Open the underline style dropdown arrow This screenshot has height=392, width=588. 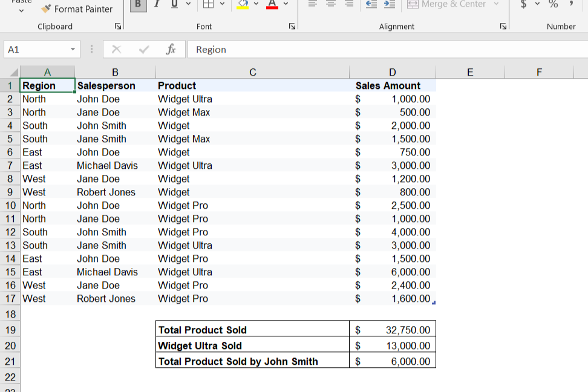pos(188,4)
